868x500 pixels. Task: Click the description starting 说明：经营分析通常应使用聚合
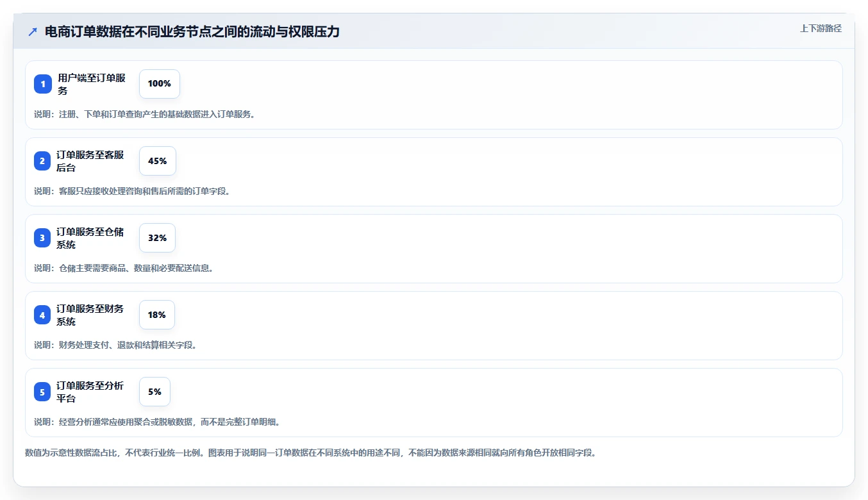(x=157, y=422)
